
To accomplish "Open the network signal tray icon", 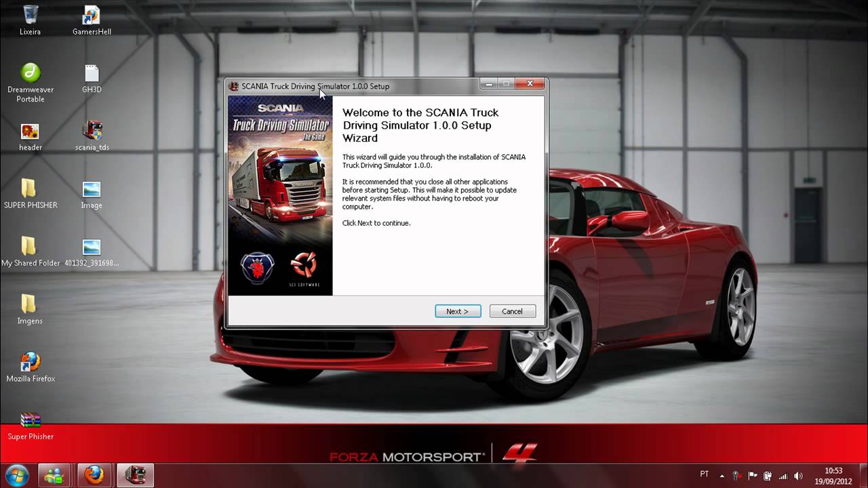I will tap(783, 476).
